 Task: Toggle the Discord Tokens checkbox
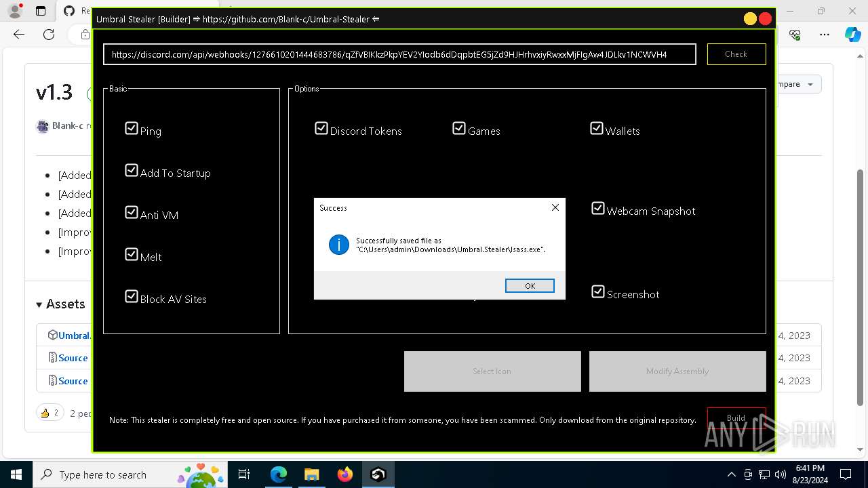click(x=321, y=128)
